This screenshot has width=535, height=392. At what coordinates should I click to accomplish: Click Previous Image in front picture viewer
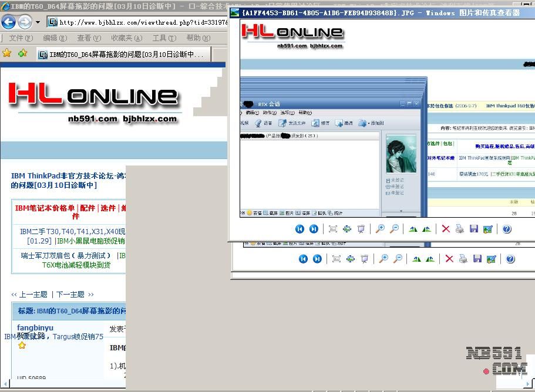click(300, 229)
